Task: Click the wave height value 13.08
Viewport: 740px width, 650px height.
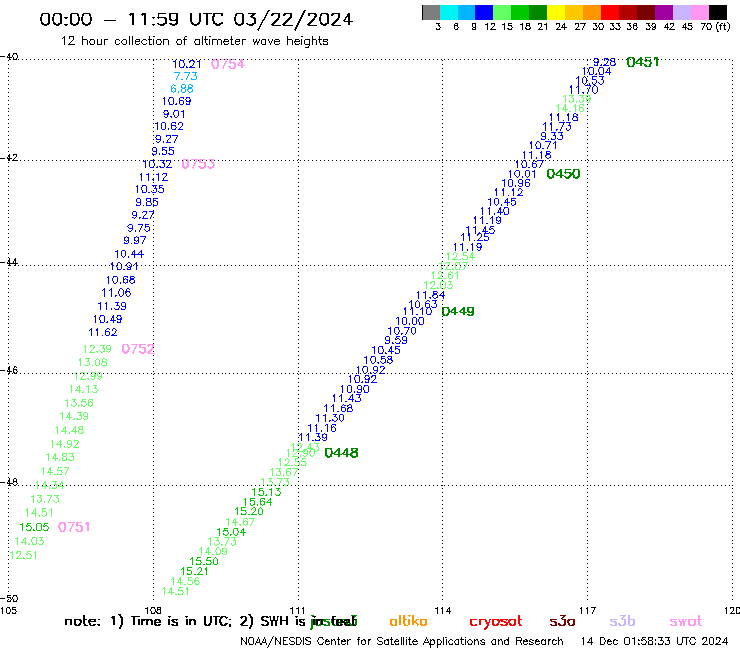Action: click(x=92, y=363)
